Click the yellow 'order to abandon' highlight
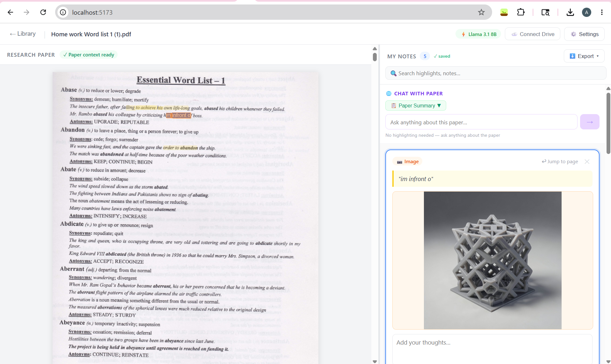 coord(180,148)
